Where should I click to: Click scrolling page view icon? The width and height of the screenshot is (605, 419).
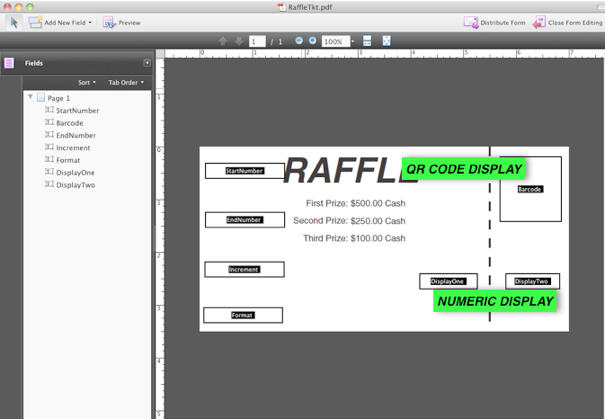pyautogui.click(x=367, y=41)
